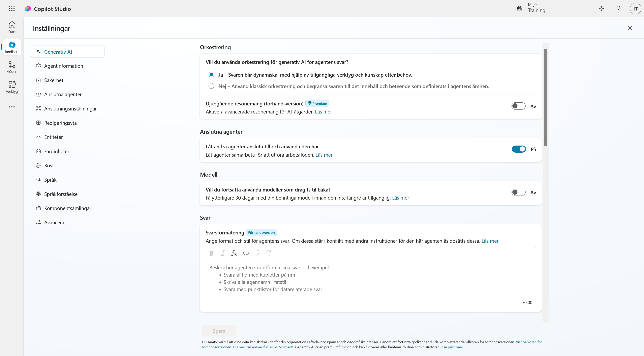Open the Språkförståelse settings section

tap(68, 194)
